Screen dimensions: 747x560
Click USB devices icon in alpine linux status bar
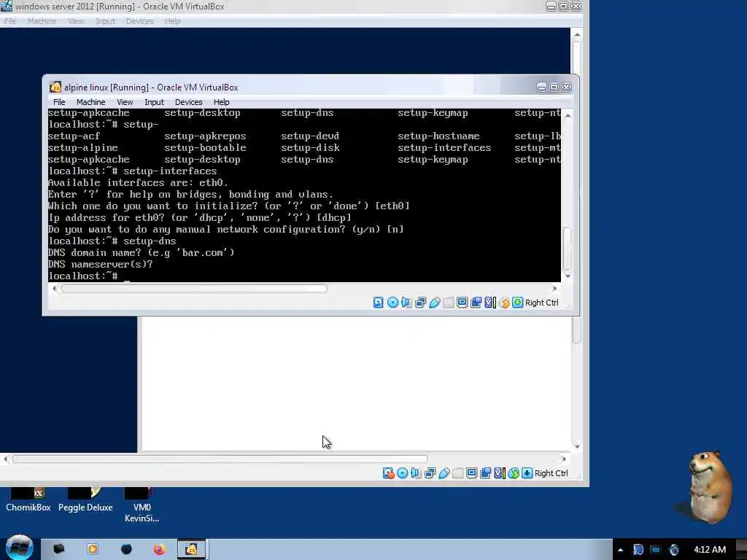pyautogui.click(x=435, y=303)
